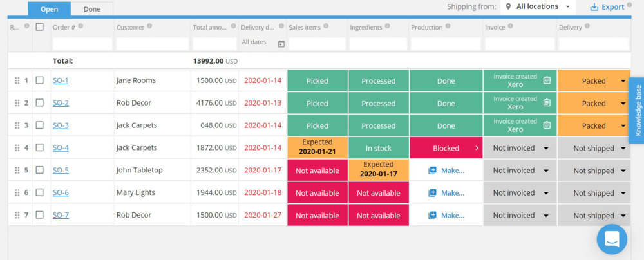Image resolution: width=644 pixels, height=260 pixels.
Task: Open sales order SO-6 link
Action: (61, 192)
